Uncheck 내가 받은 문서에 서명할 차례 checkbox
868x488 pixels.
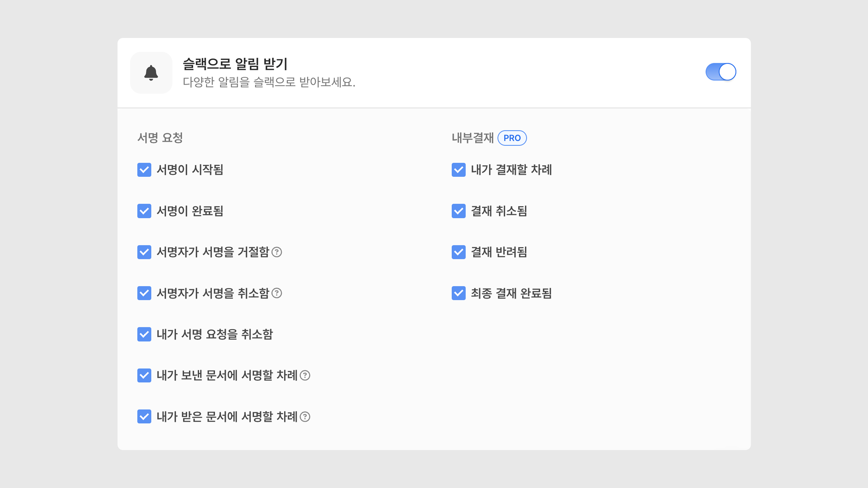pos(144,417)
